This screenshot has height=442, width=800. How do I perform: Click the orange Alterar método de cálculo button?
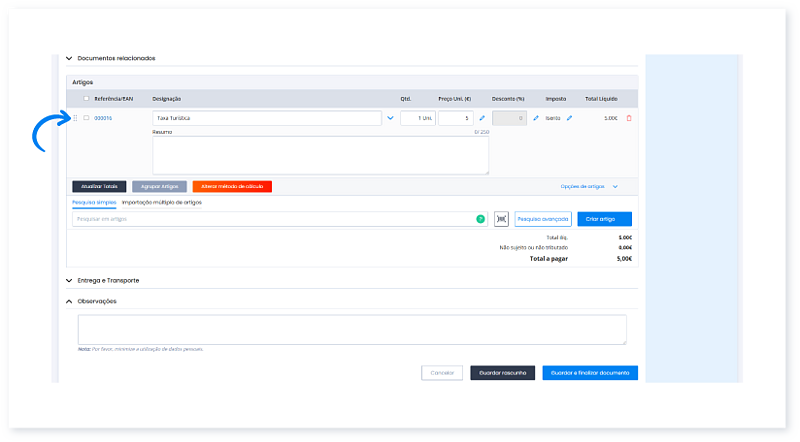[232, 186]
